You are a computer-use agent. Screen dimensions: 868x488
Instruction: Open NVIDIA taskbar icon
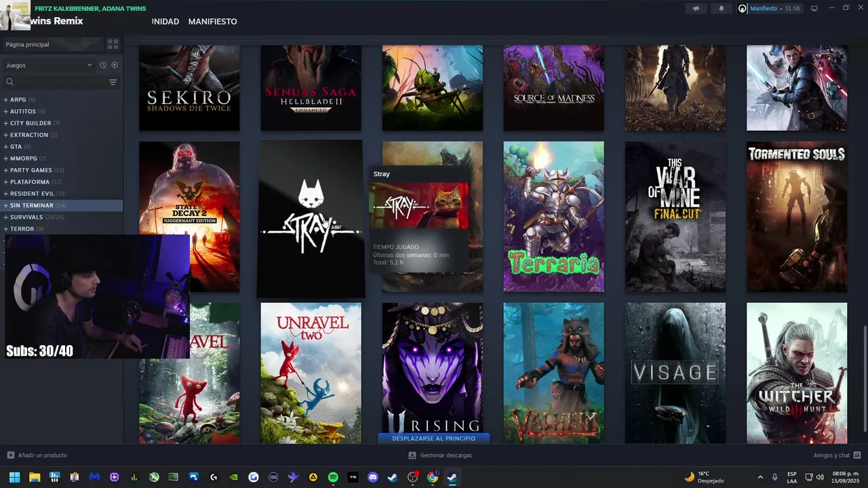[x=234, y=477]
